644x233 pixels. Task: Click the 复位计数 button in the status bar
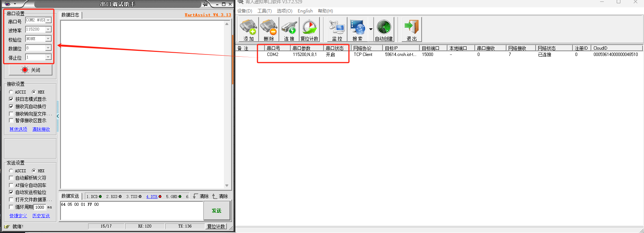tap(216, 226)
